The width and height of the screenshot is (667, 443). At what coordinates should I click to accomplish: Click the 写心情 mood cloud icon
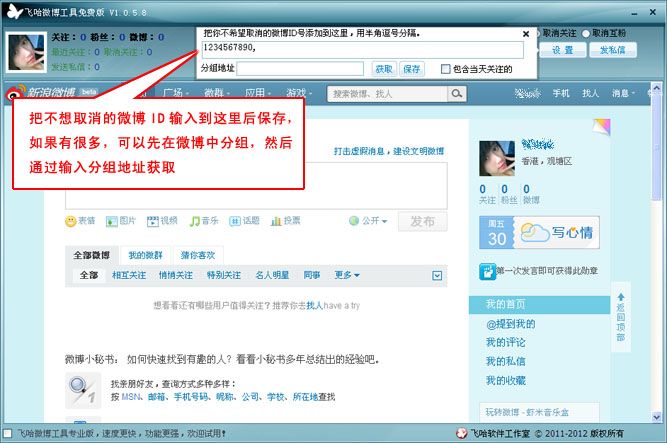click(x=535, y=233)
